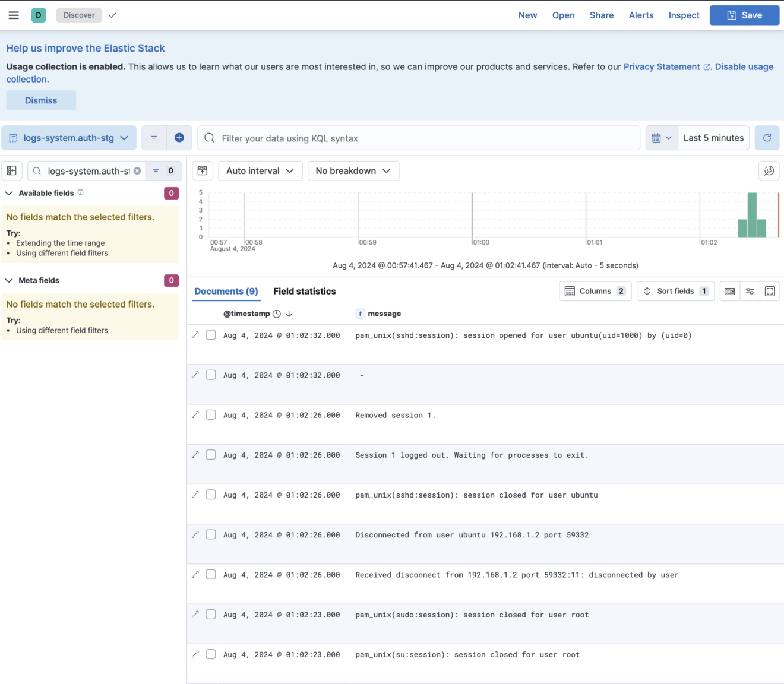
Task: Open the Auto interval dropdown
Action: tap(260, 170)
